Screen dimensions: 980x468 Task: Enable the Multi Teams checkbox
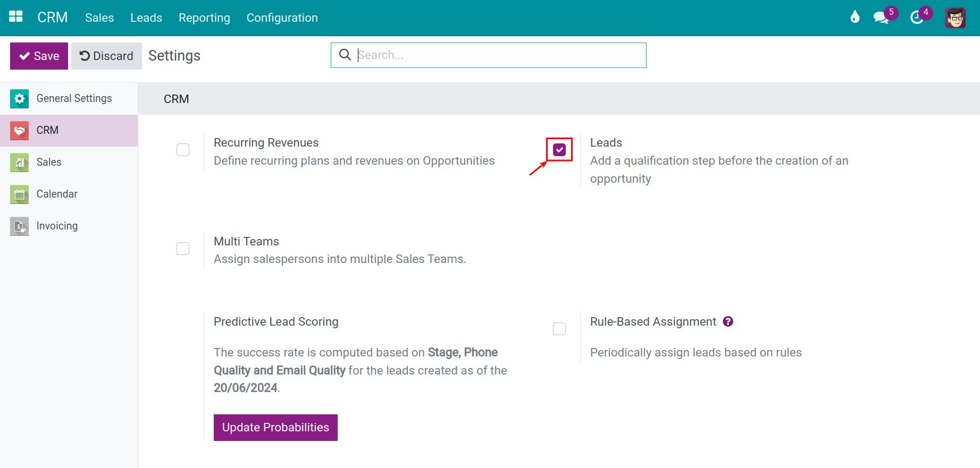tap(183, 249)
